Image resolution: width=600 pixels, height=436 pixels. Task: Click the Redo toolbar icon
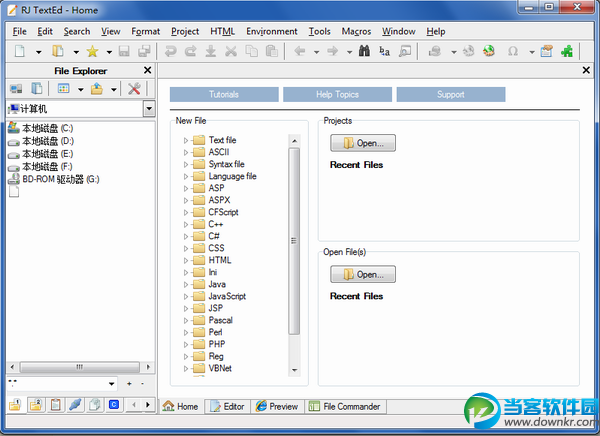coord(191,51)
